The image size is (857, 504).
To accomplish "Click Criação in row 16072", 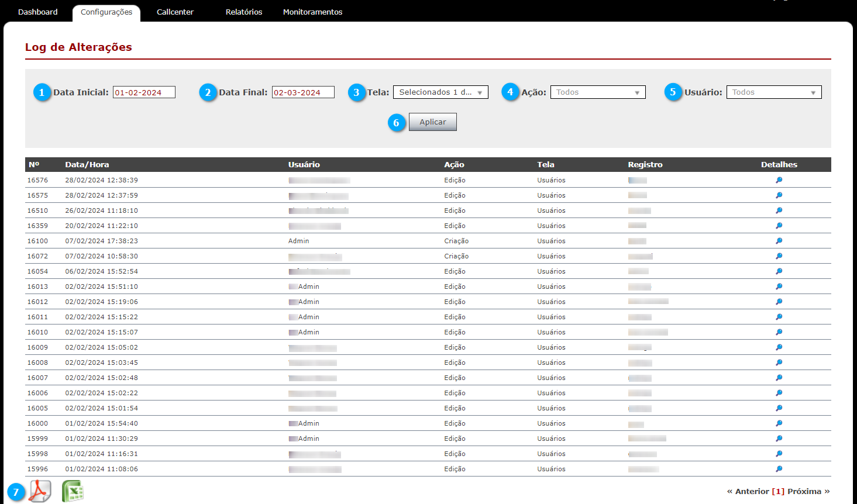I will click(x=456, y=256).
